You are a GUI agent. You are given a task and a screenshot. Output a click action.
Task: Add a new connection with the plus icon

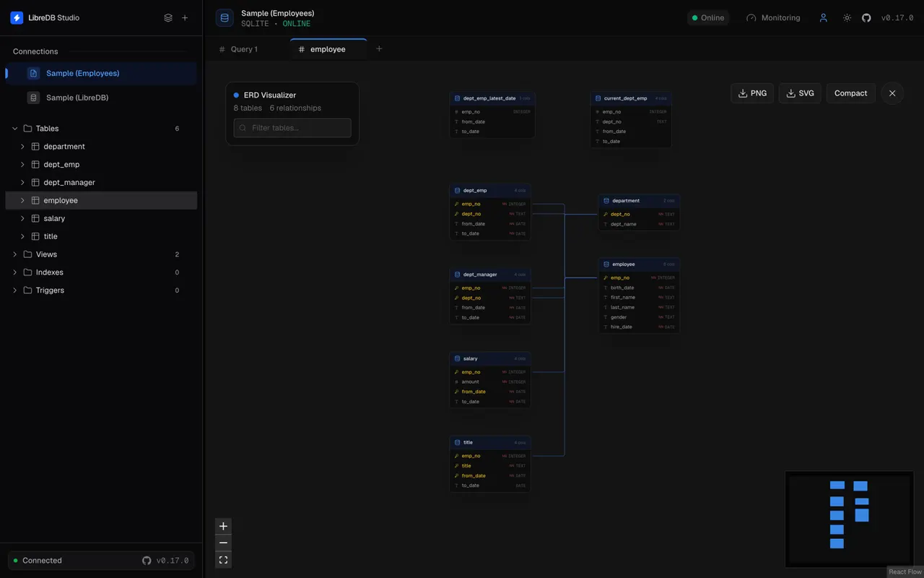185,18
